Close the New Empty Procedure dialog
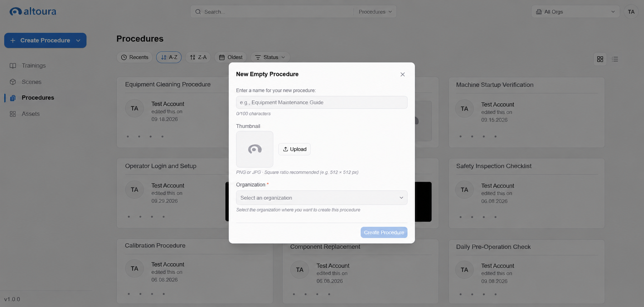644x307 pixels. [x=402, y=74]
